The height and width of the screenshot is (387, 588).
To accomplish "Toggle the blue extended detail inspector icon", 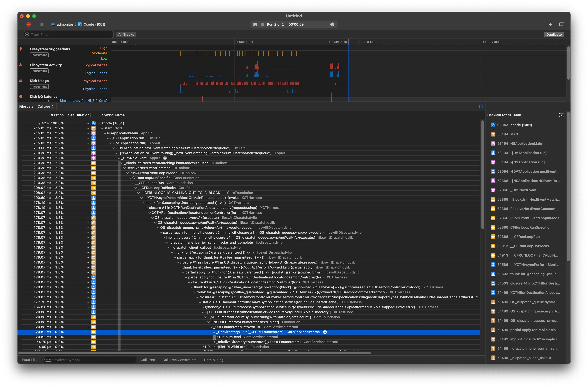I will (481, 106).
